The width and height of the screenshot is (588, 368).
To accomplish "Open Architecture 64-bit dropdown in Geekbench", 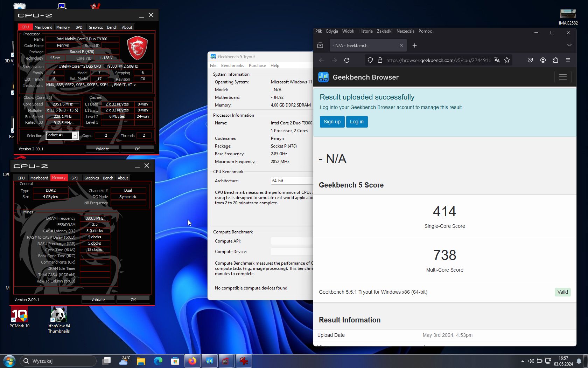I will 292,181.
